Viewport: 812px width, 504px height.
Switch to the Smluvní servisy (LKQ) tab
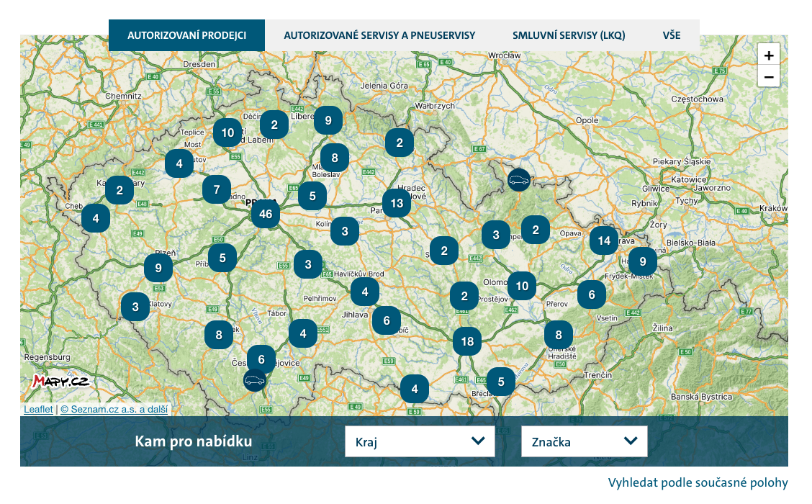point(569,35)
